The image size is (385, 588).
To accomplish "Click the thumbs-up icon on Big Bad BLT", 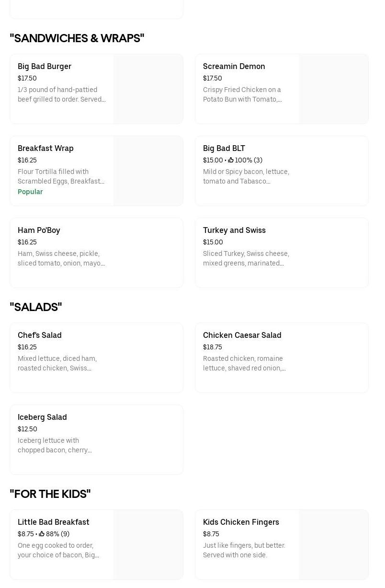I will point(230,160).
